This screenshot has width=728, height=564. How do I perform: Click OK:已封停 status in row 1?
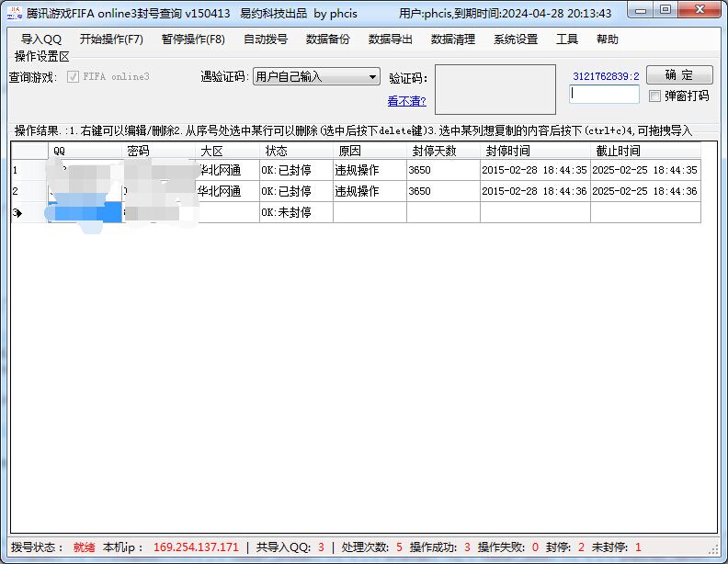pyautogui.click(x=296, y=170)
